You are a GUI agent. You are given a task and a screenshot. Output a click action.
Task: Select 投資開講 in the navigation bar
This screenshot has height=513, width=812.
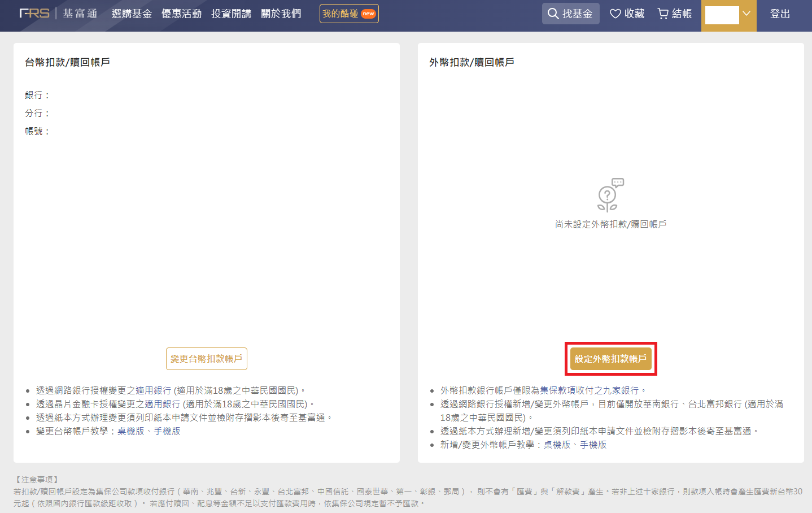click(231, 14)
